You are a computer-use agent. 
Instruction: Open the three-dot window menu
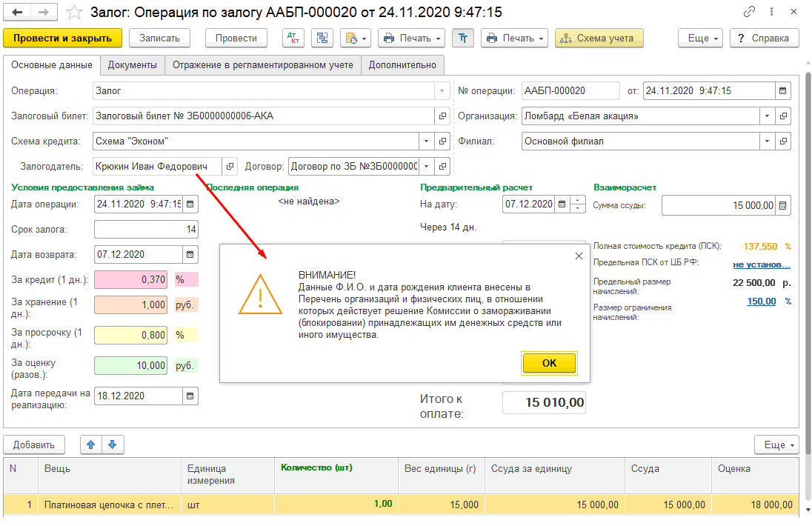[x=771, y=12]
